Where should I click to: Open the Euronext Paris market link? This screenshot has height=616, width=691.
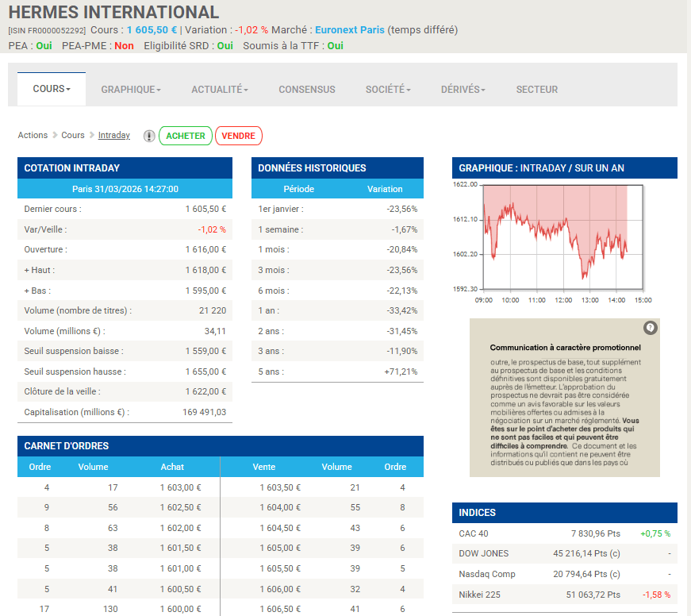point(349,30)
